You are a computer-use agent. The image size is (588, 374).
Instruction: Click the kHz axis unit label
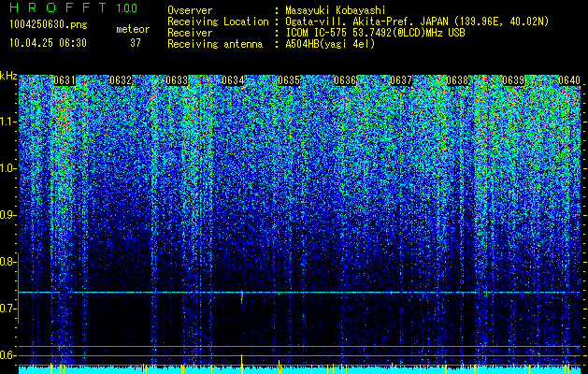pyautogui.click(x=8, y=76)
